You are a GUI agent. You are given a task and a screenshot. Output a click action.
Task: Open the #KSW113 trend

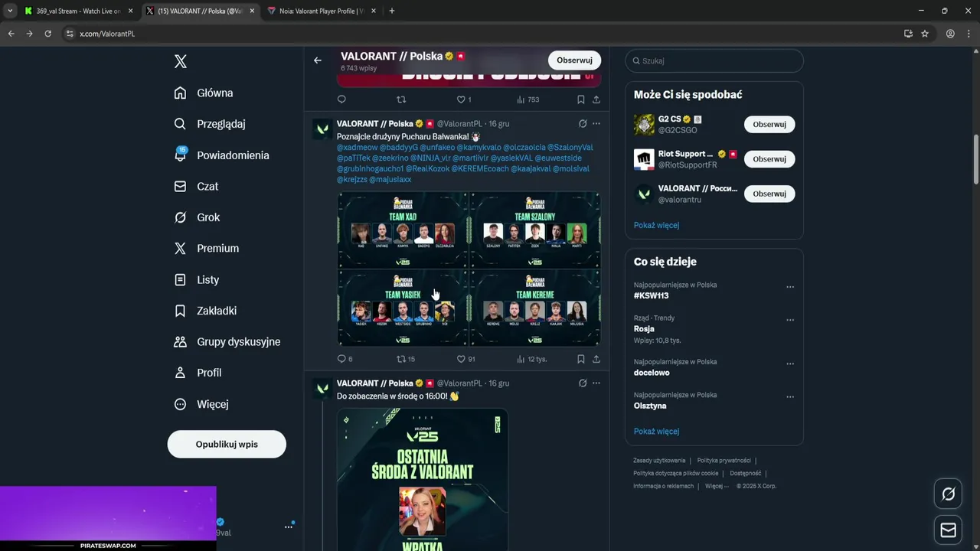pos(652,295)
